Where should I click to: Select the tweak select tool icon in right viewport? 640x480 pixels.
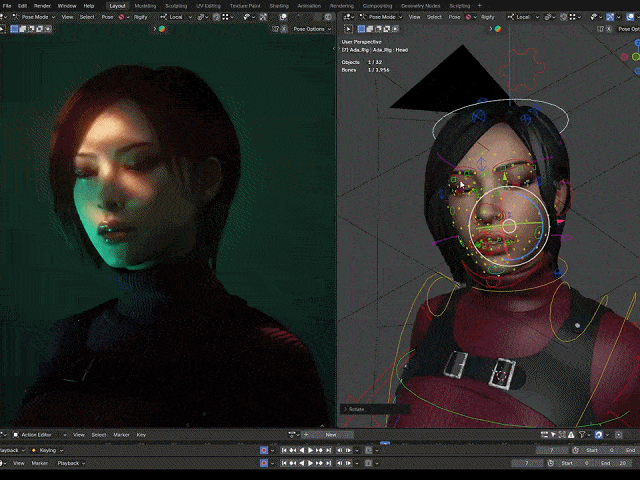point(349,29)
